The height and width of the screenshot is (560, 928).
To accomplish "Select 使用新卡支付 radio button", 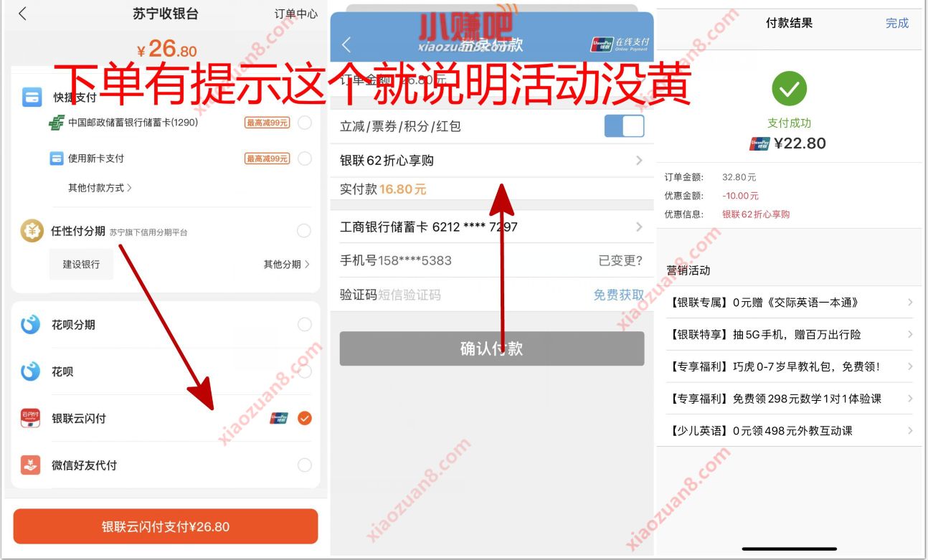I will click(x=305, y=158).
